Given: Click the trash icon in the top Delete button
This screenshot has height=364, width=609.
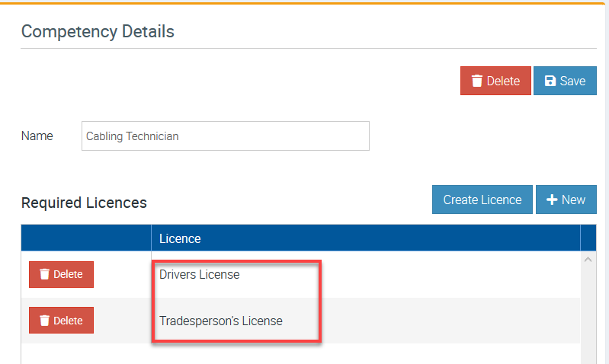Looking at the screenshot, I should [x=477, y=81].
